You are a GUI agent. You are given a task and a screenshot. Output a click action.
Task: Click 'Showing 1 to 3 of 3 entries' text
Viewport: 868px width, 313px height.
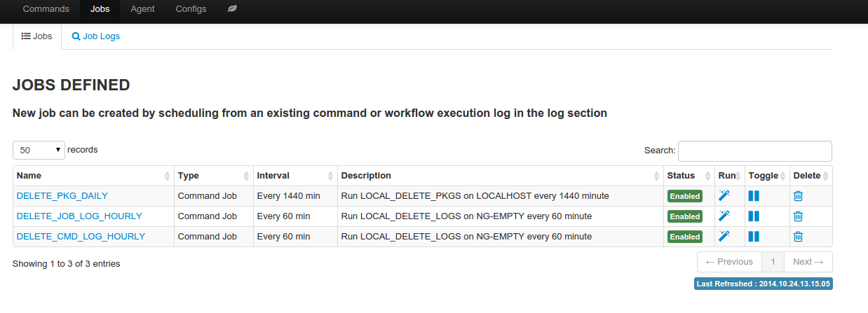[x=67, y=264]
